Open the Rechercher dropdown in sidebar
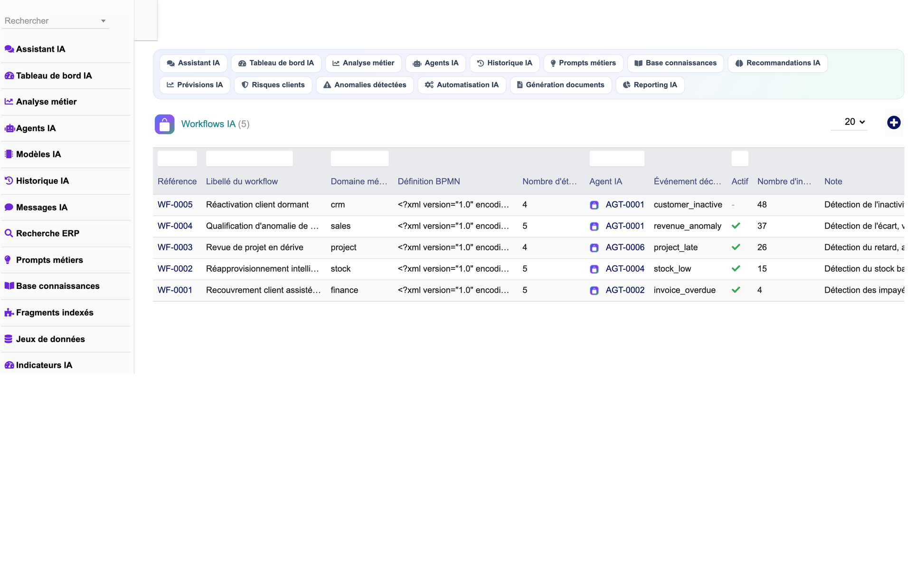 tap(56, 21)
